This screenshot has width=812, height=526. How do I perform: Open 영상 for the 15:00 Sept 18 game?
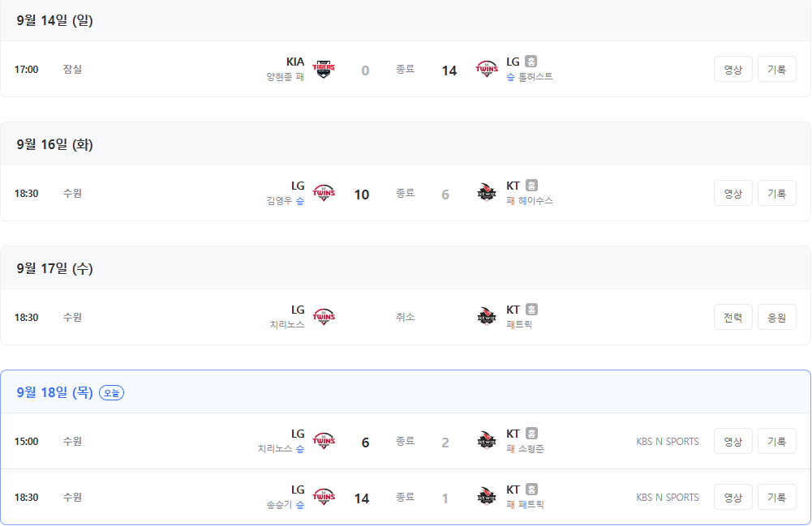[x=733, y=442]
